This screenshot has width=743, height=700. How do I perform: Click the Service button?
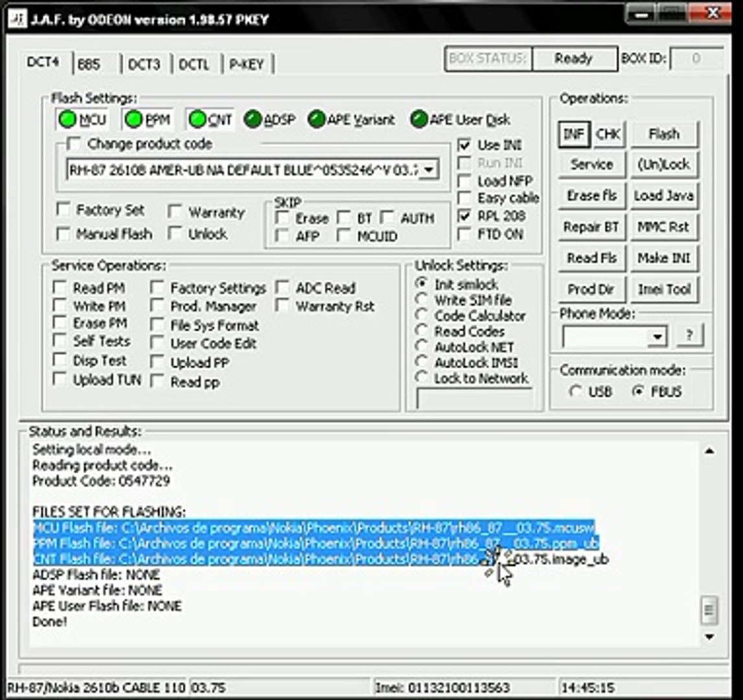click(x=592, y=165)
